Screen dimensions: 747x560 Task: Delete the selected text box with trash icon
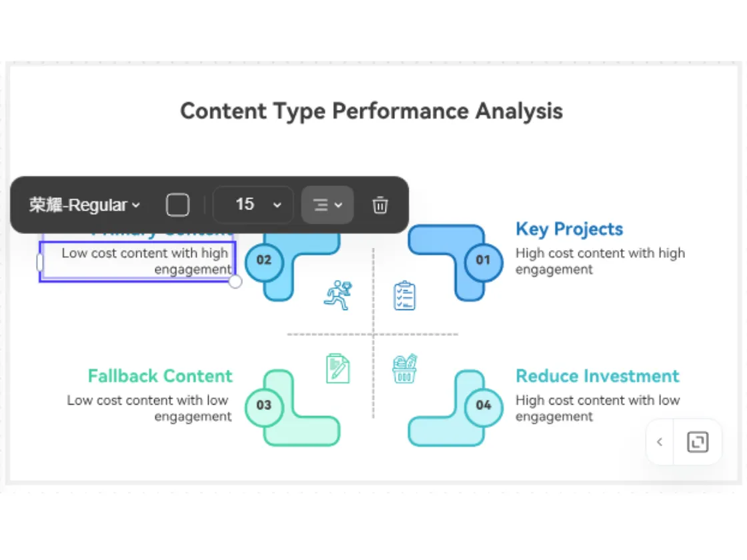[380, 205]
